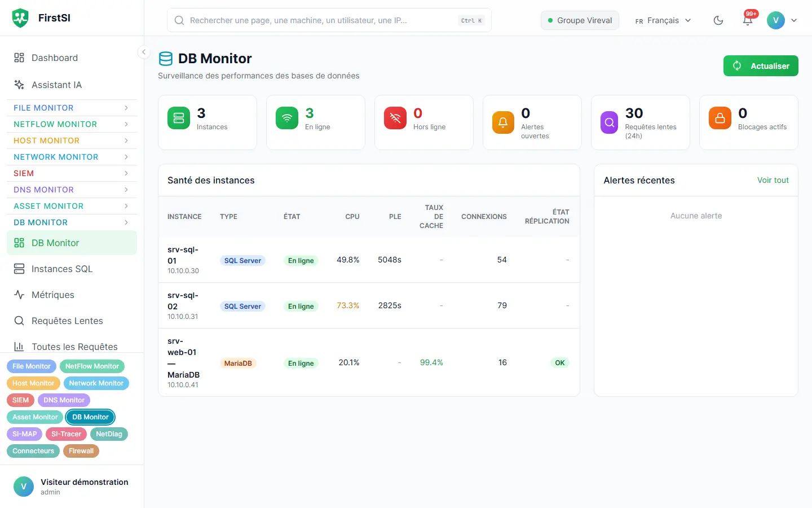Screen dimensions: 812x508
Task: Select DB Monitor sidebar item
Action: pyautogui.click(x=72, y=243)
